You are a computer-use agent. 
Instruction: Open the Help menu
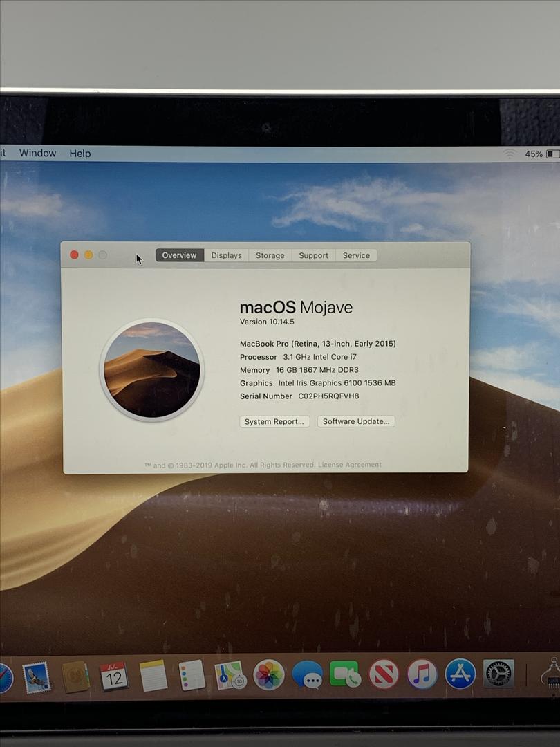pyautogui.click(x=80, y=154)
